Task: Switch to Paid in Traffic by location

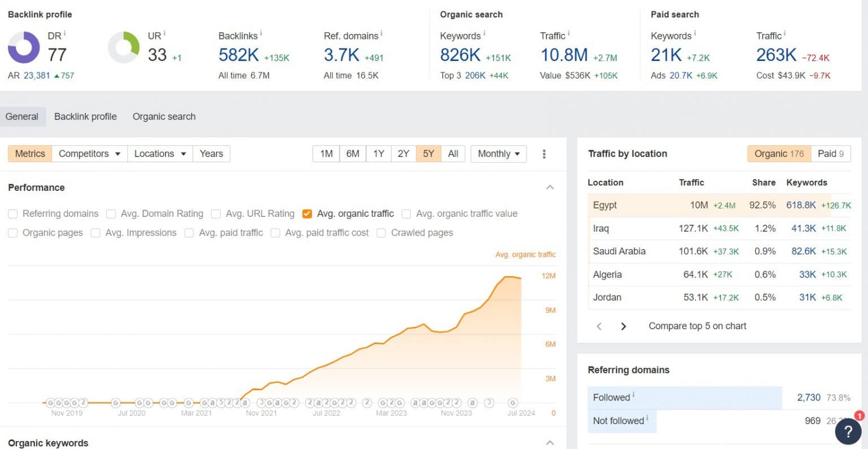Action: coord(830,154)
